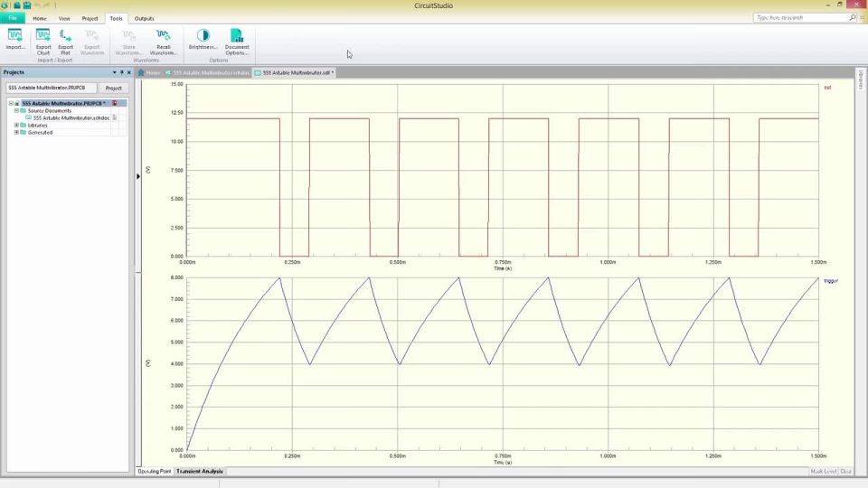Select the red 'out' waveform label
This screenshot has height=488, width=868.
(x=827, y=88)
